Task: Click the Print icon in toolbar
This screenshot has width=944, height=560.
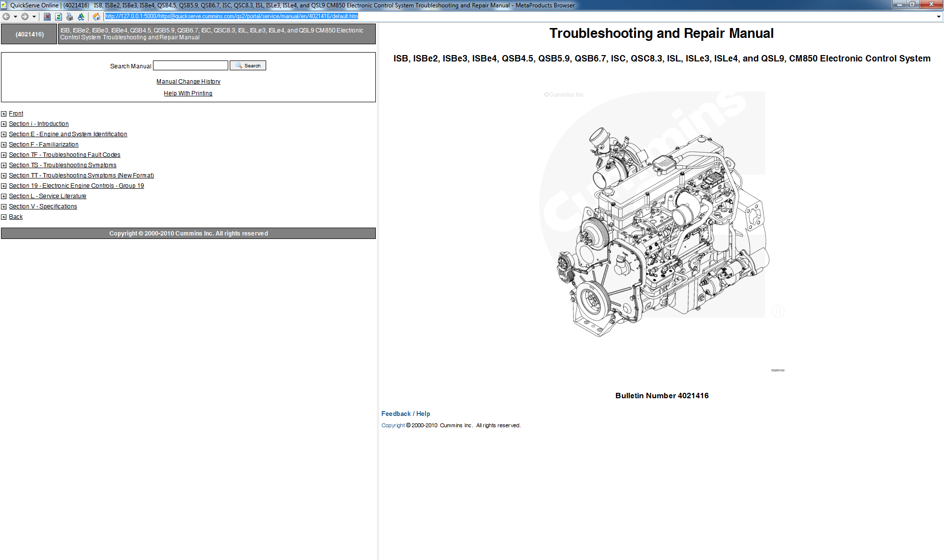Action: click(69, 16)
